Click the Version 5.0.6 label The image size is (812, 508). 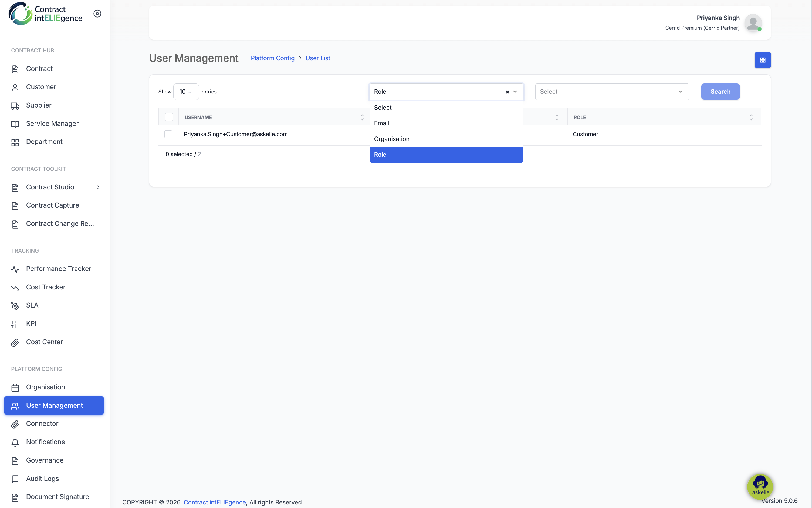tap(779, 501)
